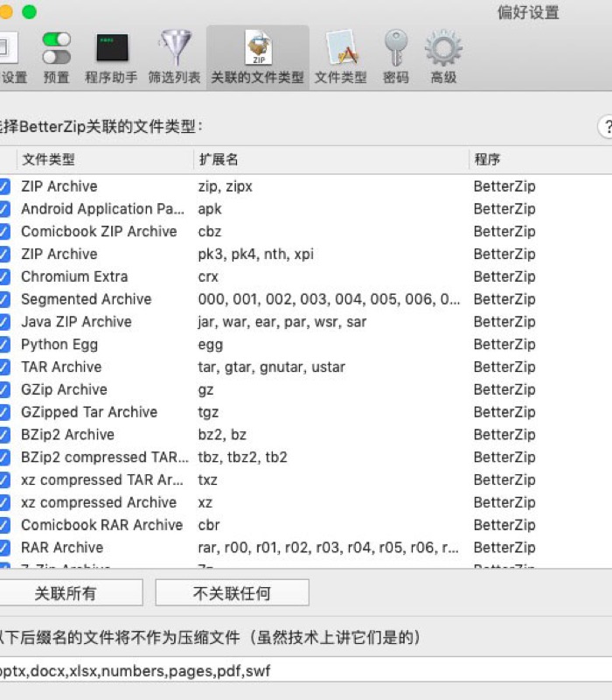Select the BZip2 compressed TAR row name
This screenshot has height=700, width=612.
105,457
